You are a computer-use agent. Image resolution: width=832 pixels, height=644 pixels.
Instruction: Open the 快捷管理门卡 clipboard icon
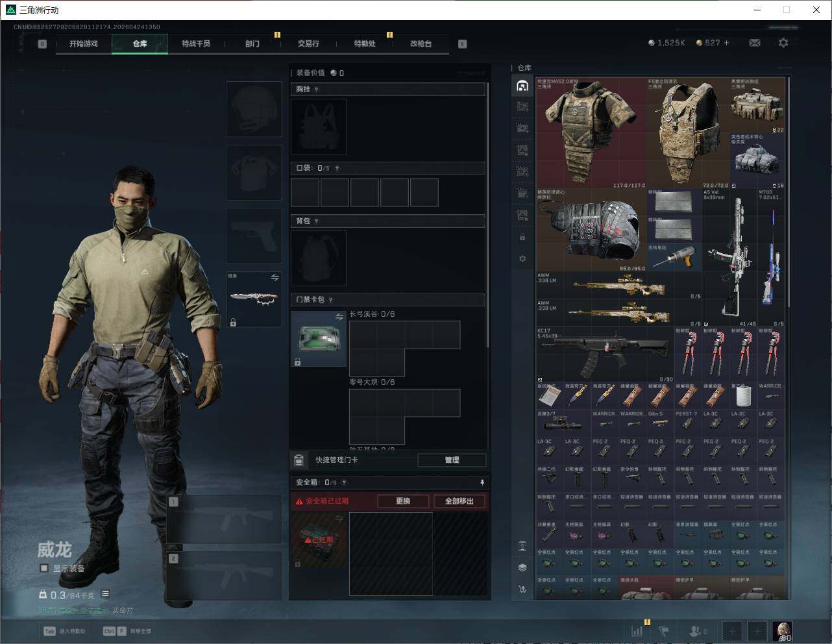[299, 460]
